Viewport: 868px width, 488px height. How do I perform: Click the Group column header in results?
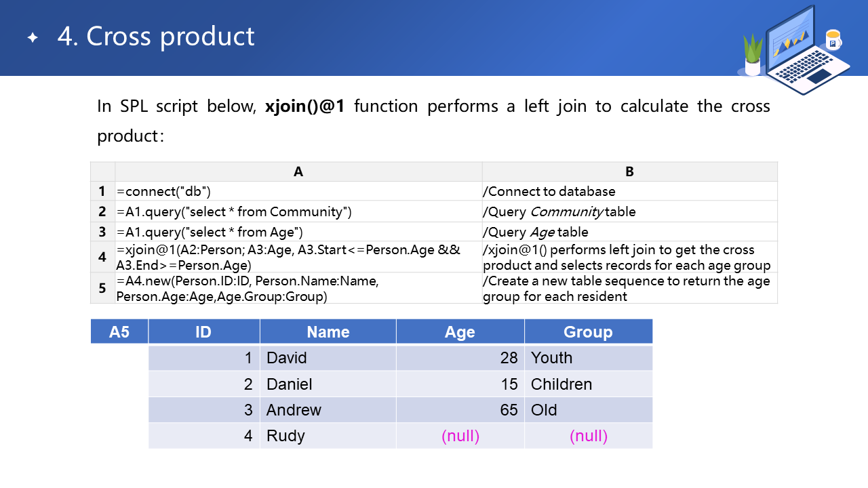point(588,331)
